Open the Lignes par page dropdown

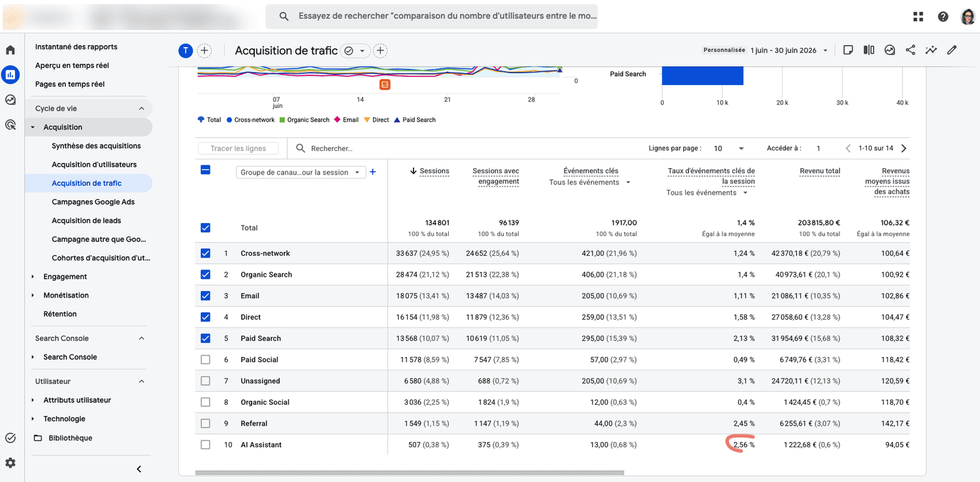(x=729, y=148)
